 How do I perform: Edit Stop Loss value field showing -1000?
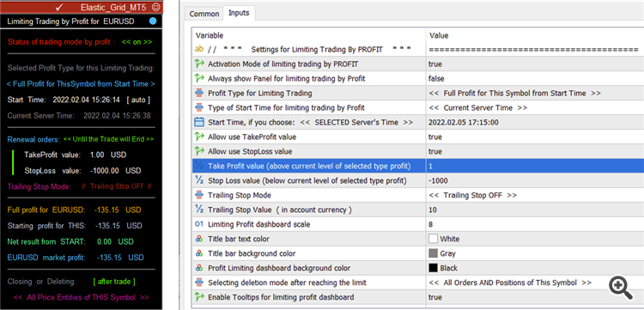tap(535, 180)
